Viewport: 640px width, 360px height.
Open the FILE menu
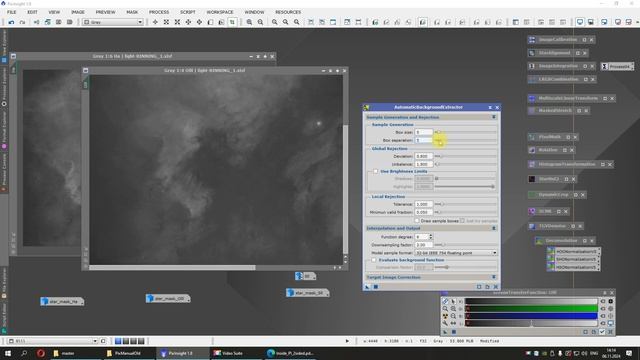coord(11,12)
